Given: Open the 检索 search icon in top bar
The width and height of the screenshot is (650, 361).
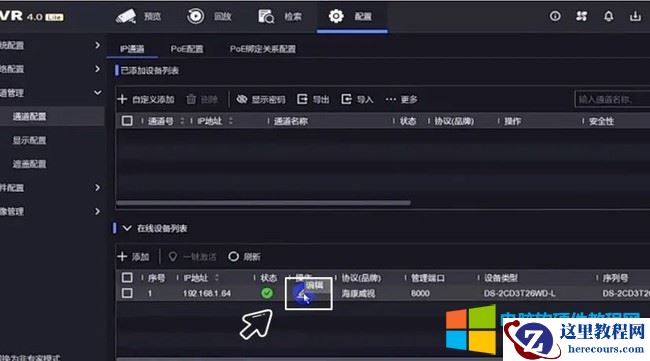Looking at the screenshot, I should pyautogui.click(x=266, y=17).
